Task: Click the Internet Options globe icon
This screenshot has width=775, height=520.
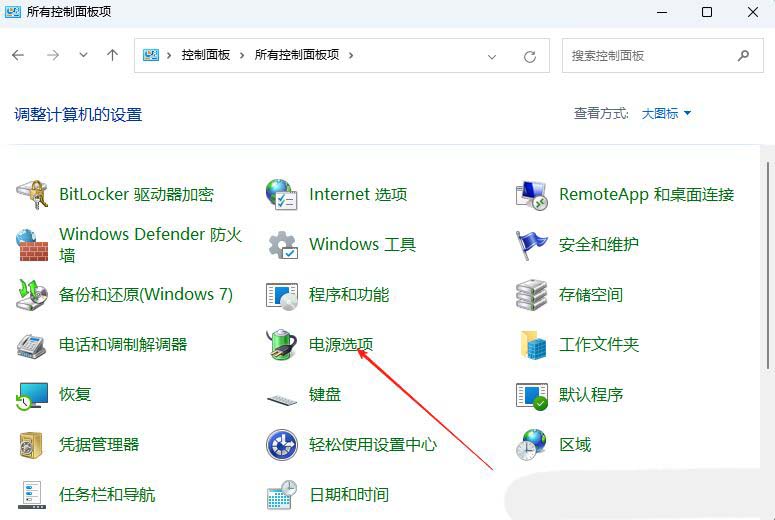Action: pos(282,194)
